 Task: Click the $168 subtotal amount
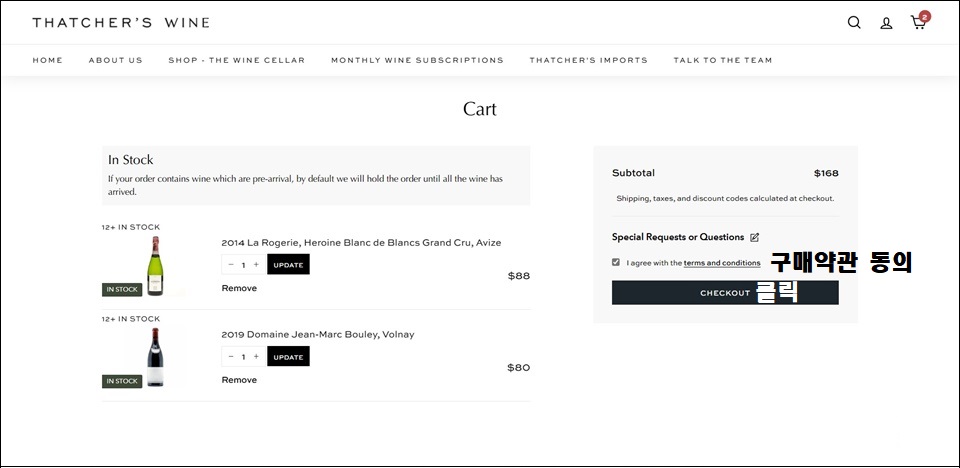pyautogui.click(x=826, y=173)
